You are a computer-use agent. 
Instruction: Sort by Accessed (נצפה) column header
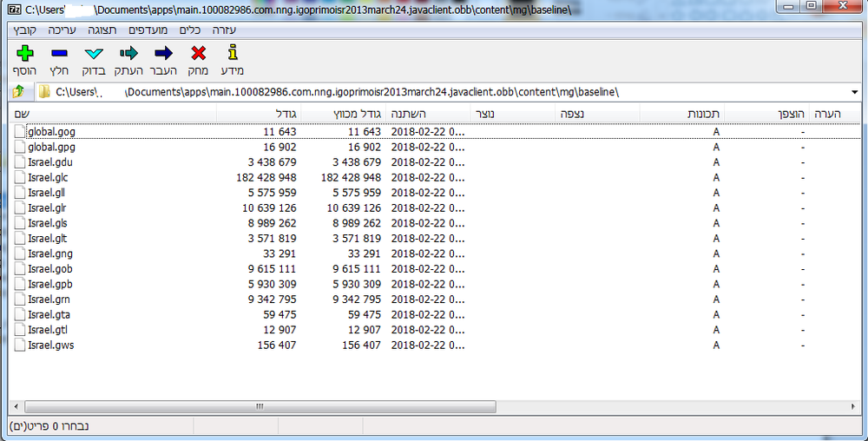pos(597,114)
